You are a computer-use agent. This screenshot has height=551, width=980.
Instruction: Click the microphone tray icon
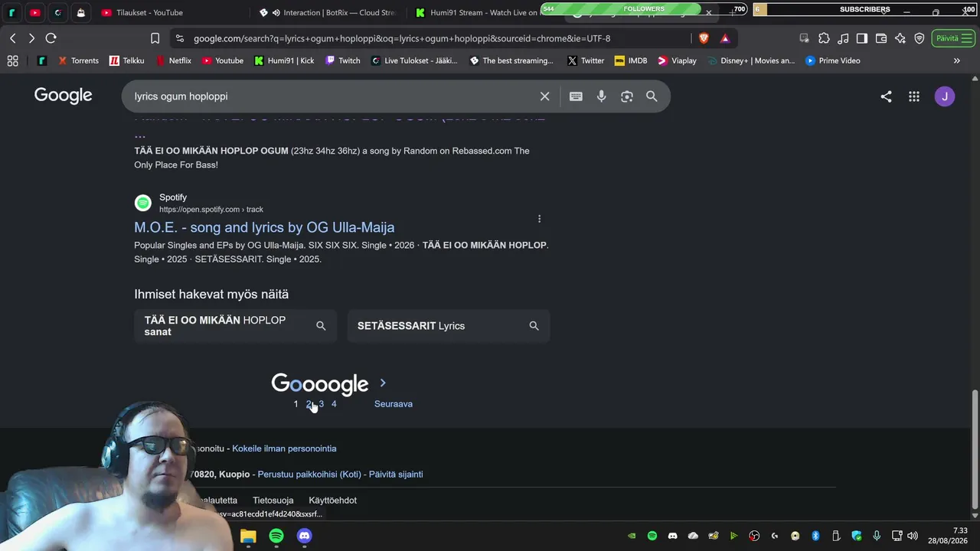tap(877, 536)
